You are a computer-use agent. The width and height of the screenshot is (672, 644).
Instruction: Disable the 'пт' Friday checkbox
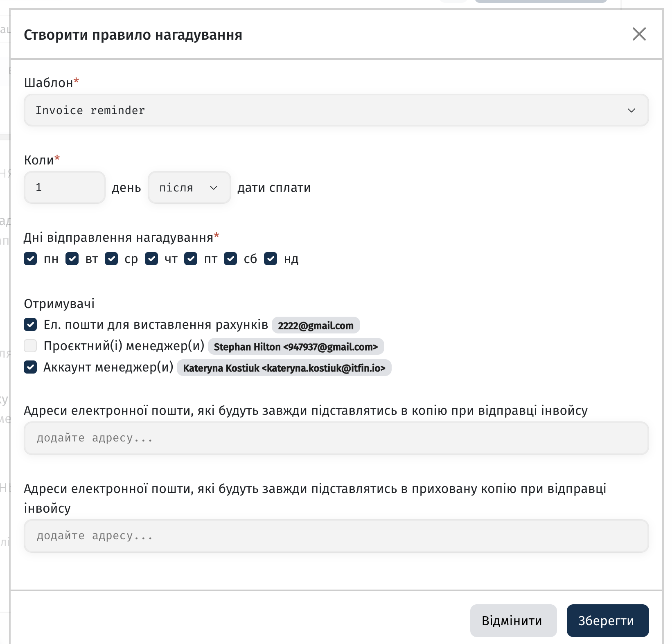pyautogui.click(x=191, y=259)
